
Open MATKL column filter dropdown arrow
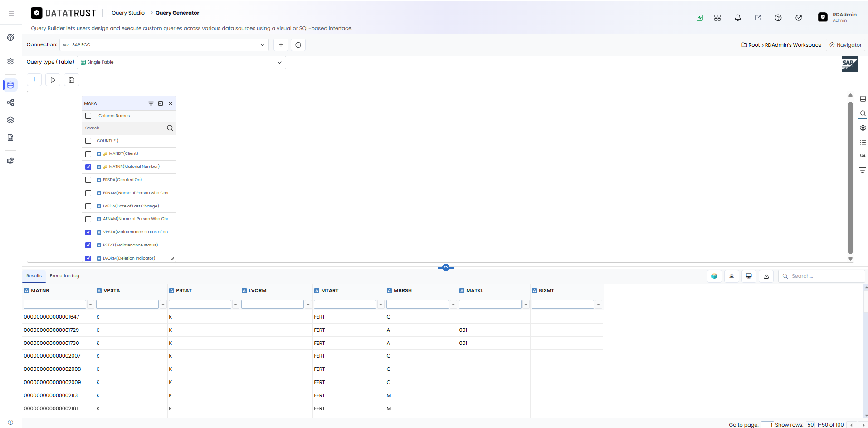(x=526, y=305)
